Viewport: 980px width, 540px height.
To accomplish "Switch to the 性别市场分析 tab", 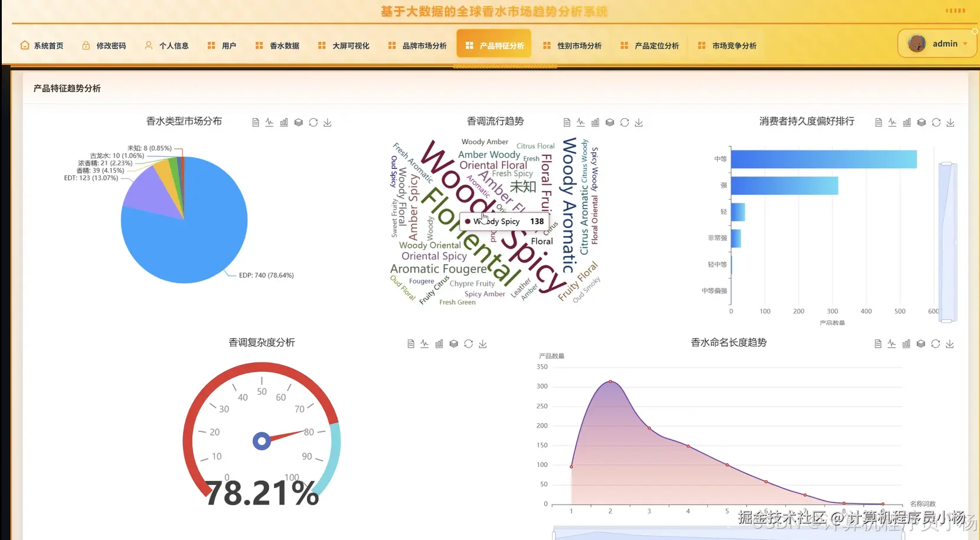I will pos(580,45).
